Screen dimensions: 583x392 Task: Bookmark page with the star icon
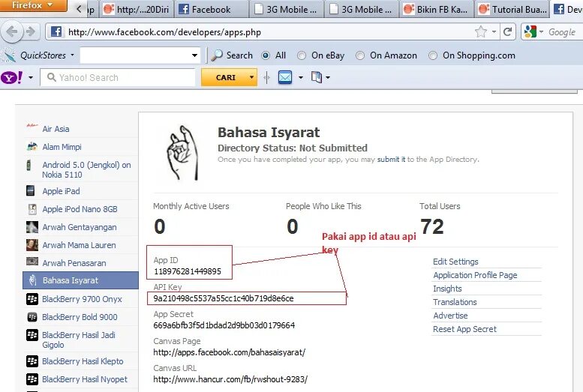click(x=481, y=32)
